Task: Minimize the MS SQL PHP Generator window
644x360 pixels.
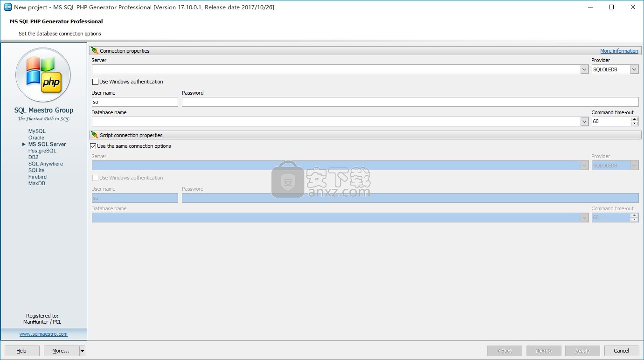Action: click(590, 7)
